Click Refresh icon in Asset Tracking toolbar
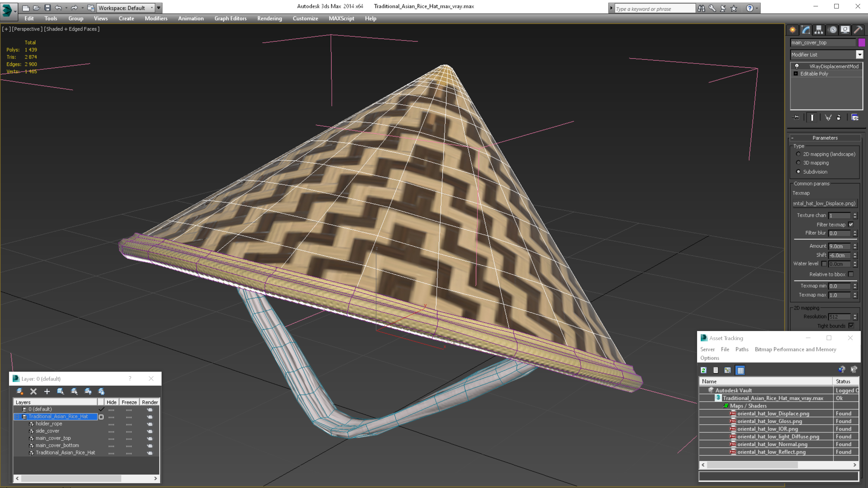 (x=703, y=371)
